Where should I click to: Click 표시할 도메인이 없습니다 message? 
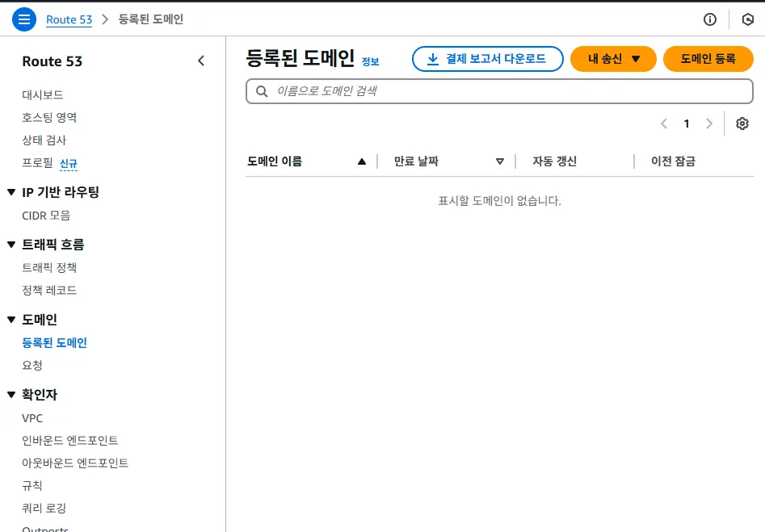(x=499, y=201)
